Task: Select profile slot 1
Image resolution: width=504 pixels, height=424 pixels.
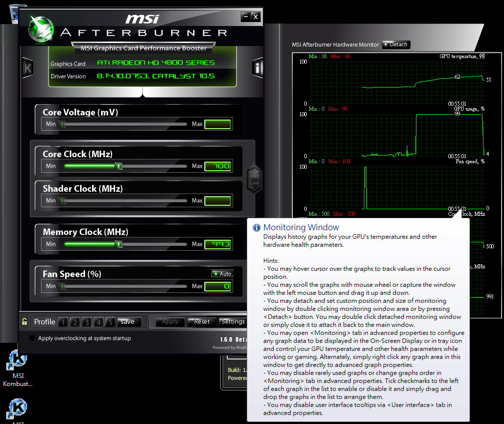Action: [x=63, y=322]
